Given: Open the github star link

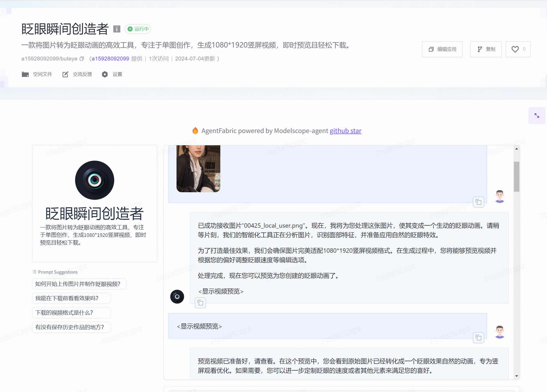Looking at the screenshot, I should pyautogui.click(x=345, y=131).
